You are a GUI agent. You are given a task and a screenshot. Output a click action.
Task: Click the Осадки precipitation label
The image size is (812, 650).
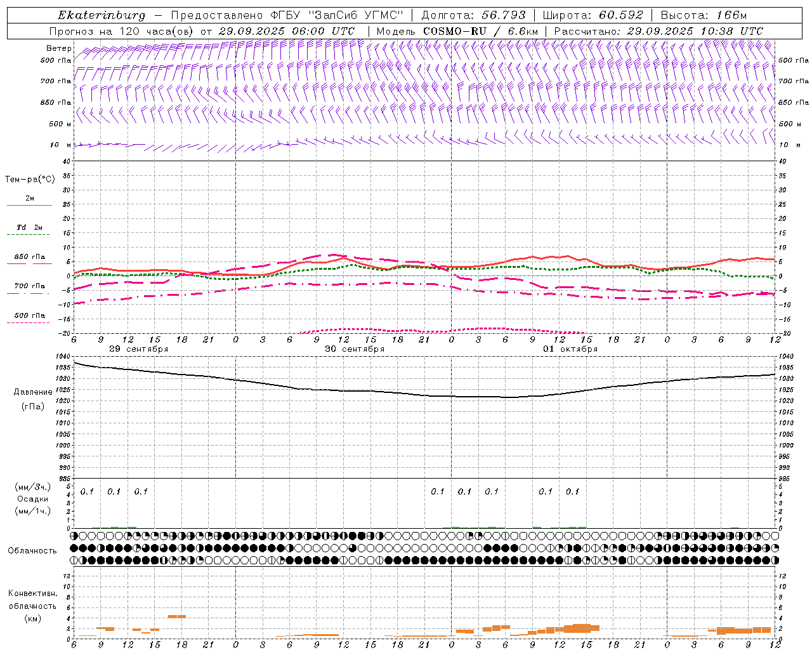click(32, 500)
